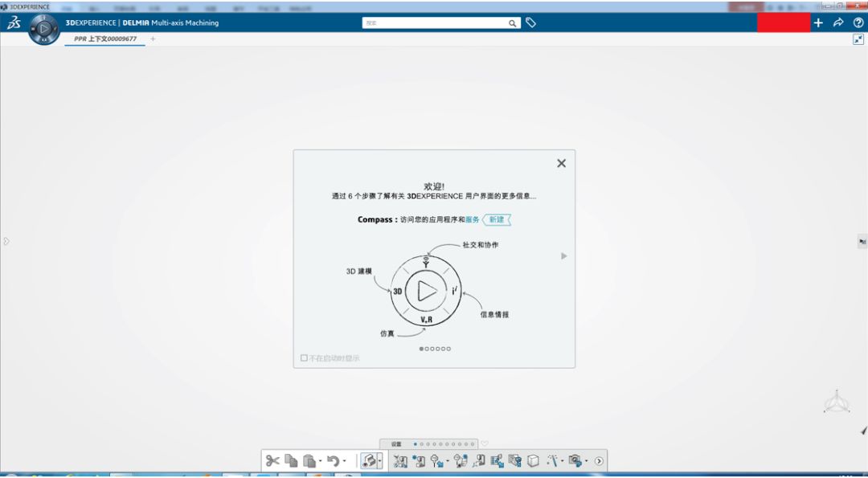Add a new tab with the plus button

pos(154,39)
